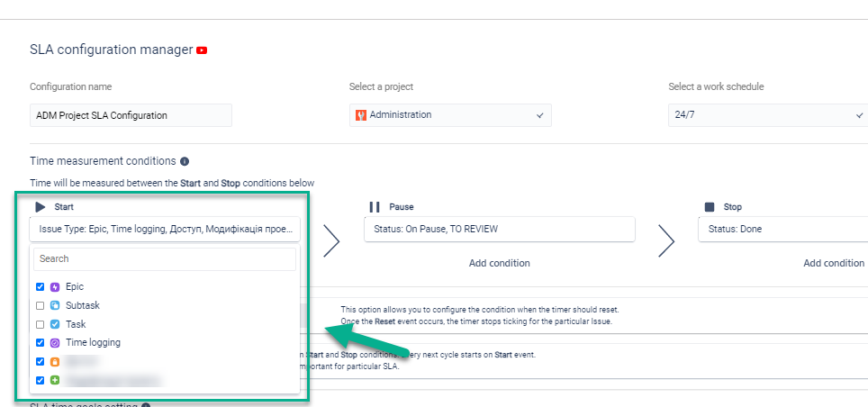This screenshot has height=407, width=868.
Task: Select the Subtask label in list
Action: click(83, 305)
